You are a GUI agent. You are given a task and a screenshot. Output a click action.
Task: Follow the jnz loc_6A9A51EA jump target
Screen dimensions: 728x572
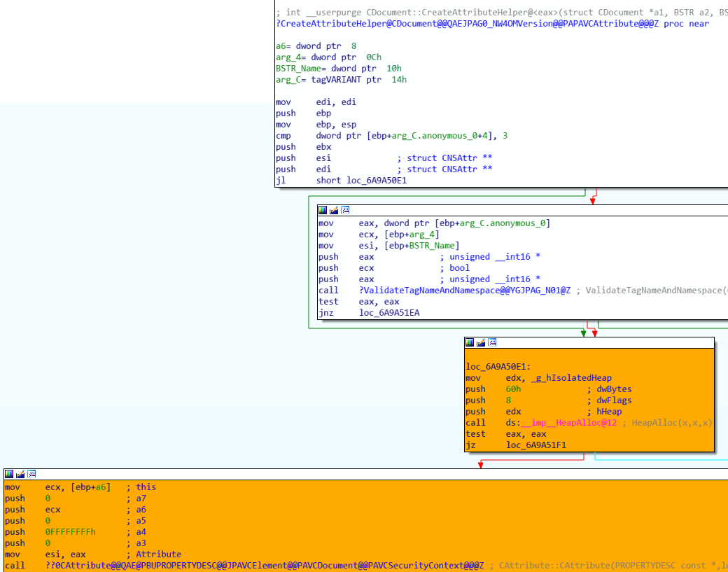pos(389,313)
